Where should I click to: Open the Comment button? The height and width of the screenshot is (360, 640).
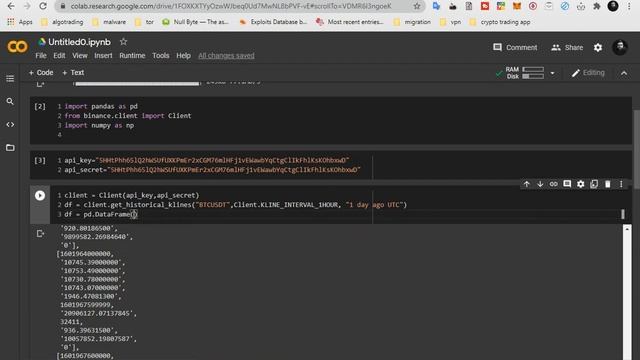pos(515,47)
